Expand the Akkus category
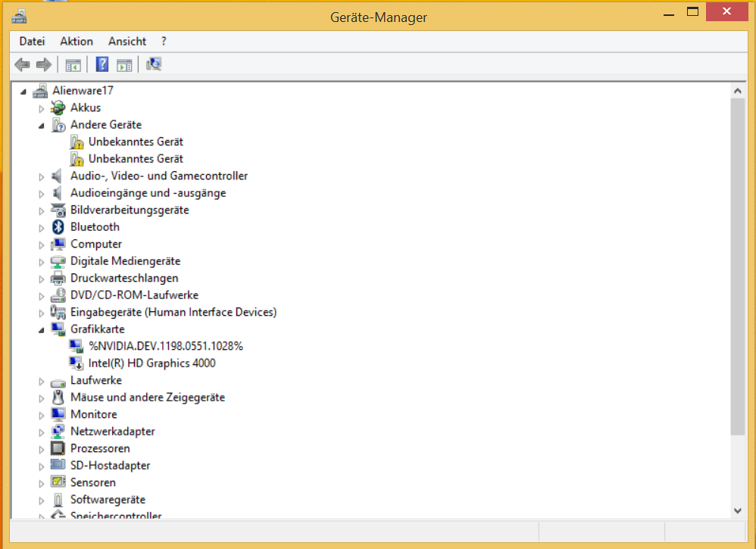 42,109
